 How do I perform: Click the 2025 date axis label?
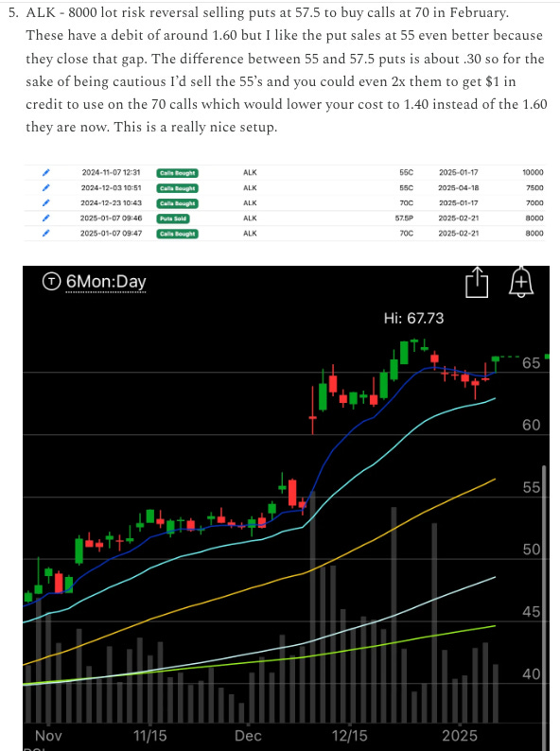[460, 736]
